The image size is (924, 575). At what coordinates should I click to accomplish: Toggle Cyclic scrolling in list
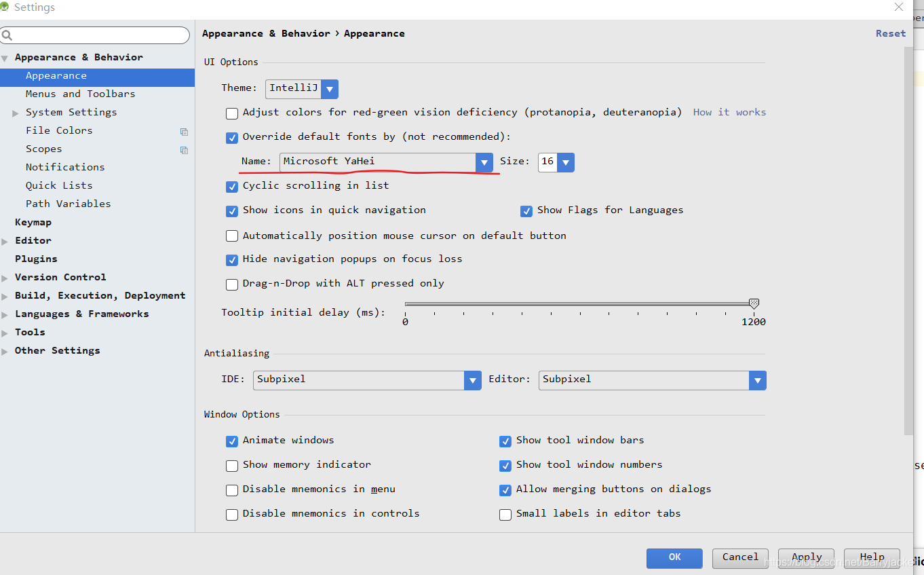(232, 186)
